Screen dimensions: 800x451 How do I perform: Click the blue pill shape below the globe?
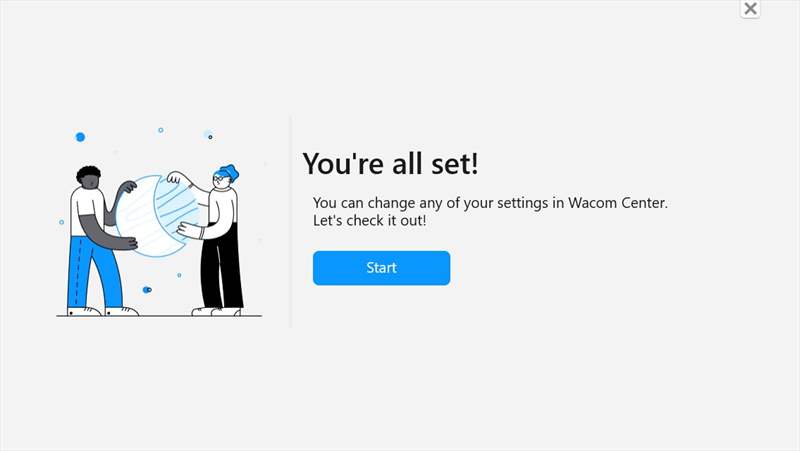[x=147, y=290]
